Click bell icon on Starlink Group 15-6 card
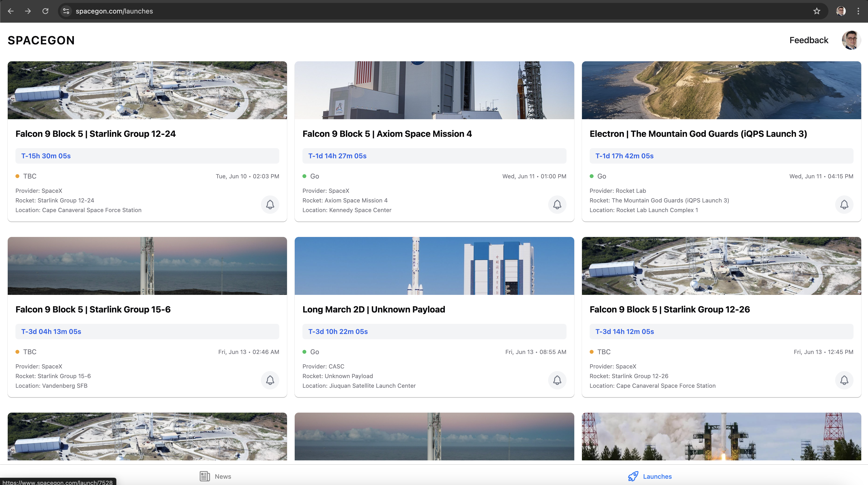Viewport: 868px width, 485px height. coord(270,380)
